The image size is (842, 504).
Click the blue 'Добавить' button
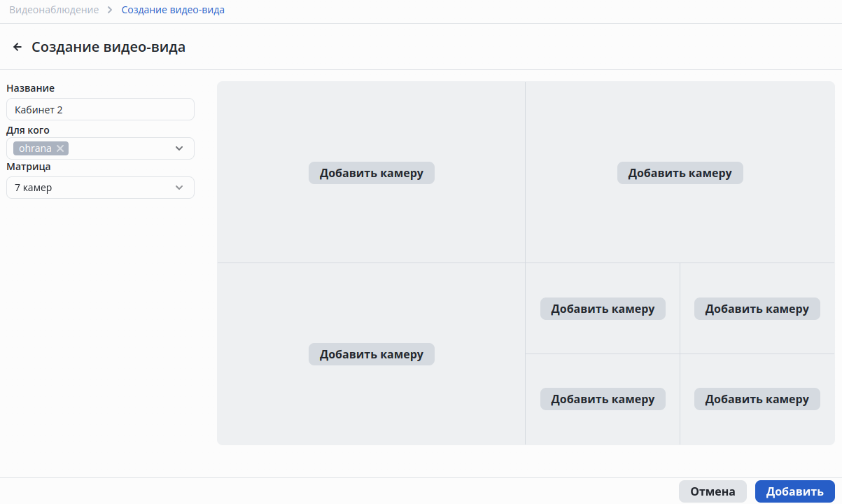(x=794, y=491)
